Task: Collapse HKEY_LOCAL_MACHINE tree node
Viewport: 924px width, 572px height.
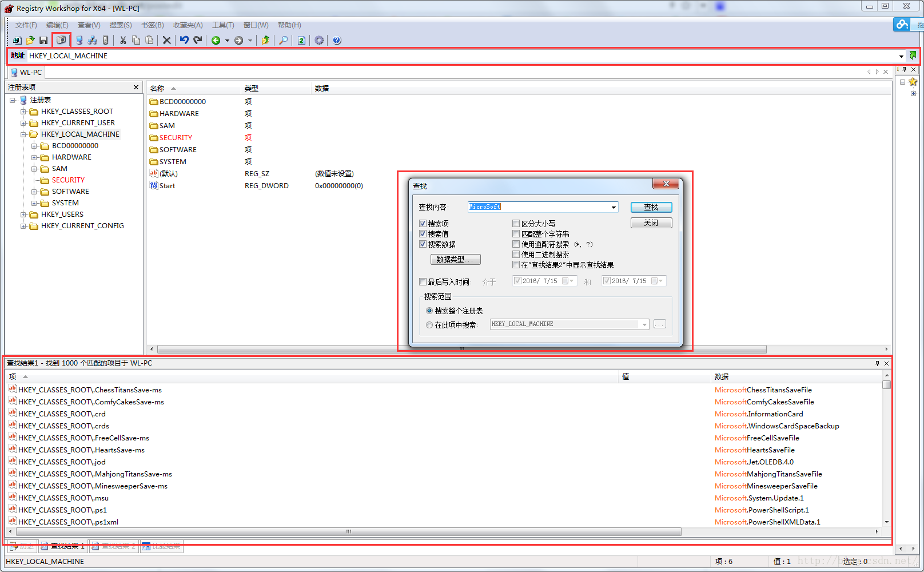Action: point(23,134)
